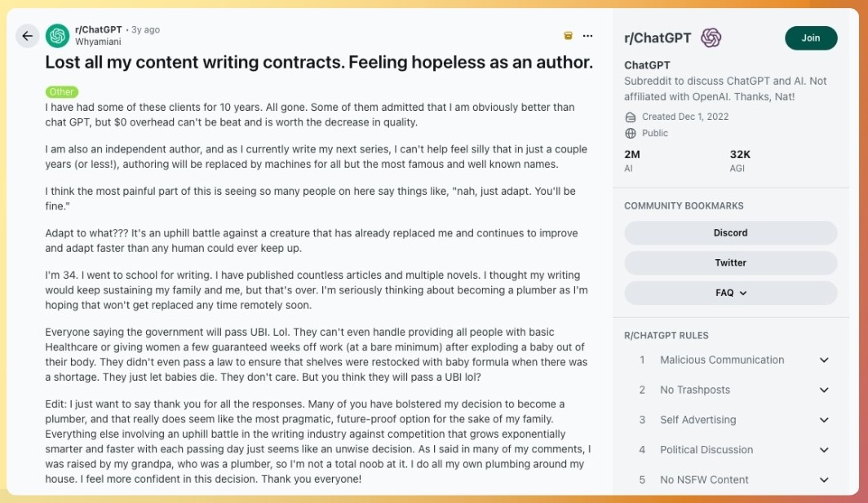
Task: Expand the Self Advertising rule
Action: [x=824, y=420]
